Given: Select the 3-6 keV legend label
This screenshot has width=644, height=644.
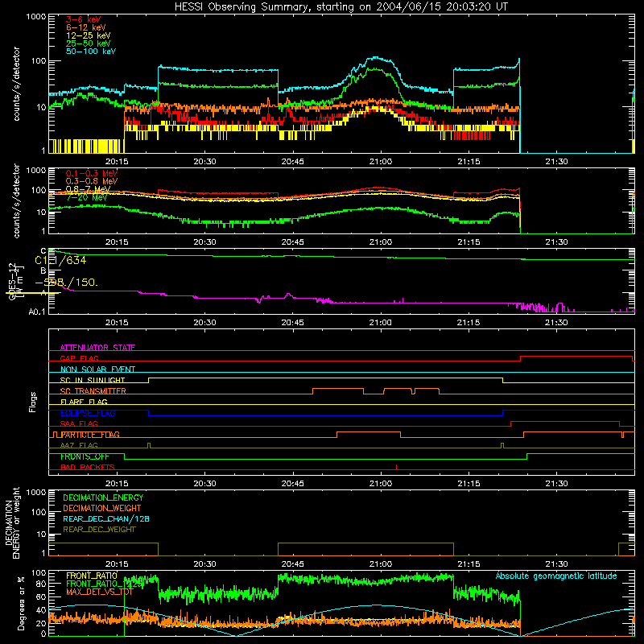Looking at the screenshot, I should pos(83,19).
